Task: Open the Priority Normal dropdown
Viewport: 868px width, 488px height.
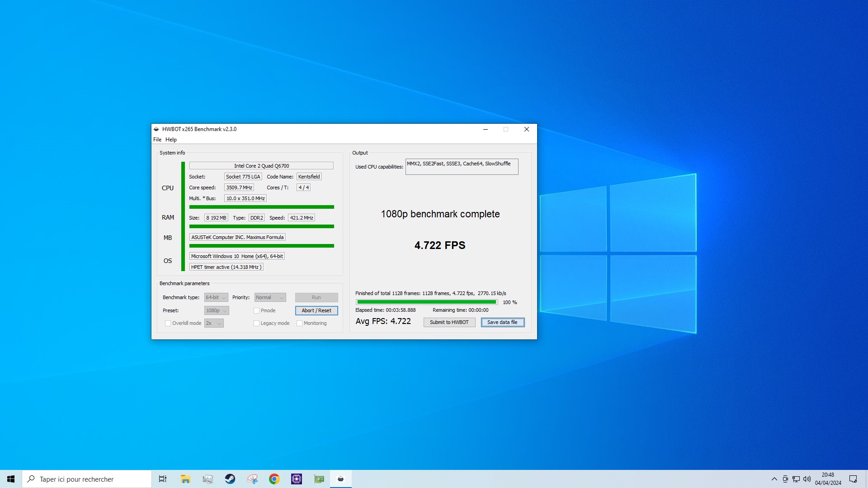Action: tap(270, 298)
